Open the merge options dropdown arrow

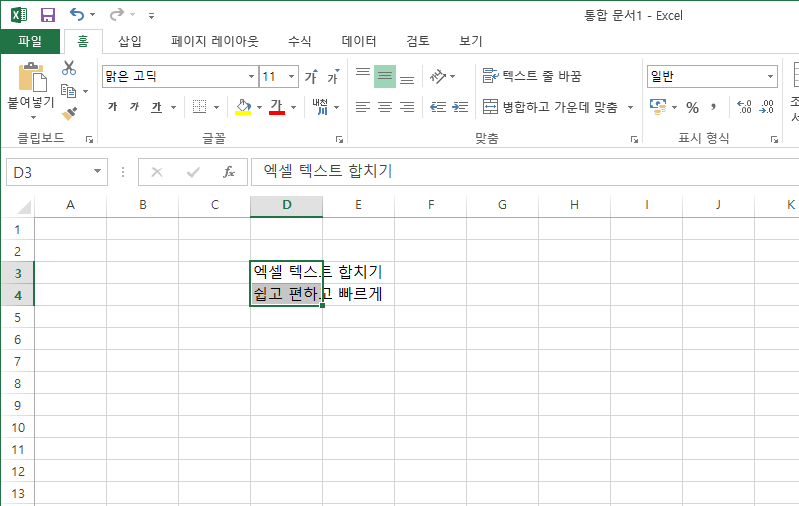click(x=630, y=107)
